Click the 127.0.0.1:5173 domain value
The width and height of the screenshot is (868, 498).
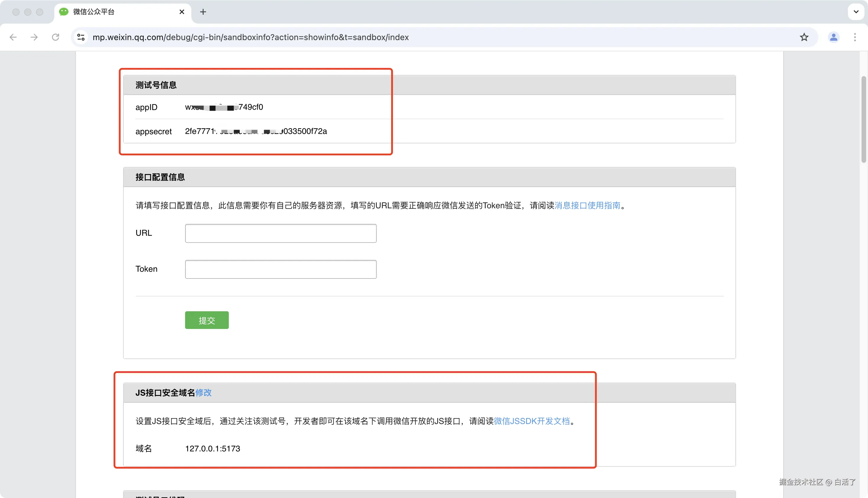coord(213,448)
